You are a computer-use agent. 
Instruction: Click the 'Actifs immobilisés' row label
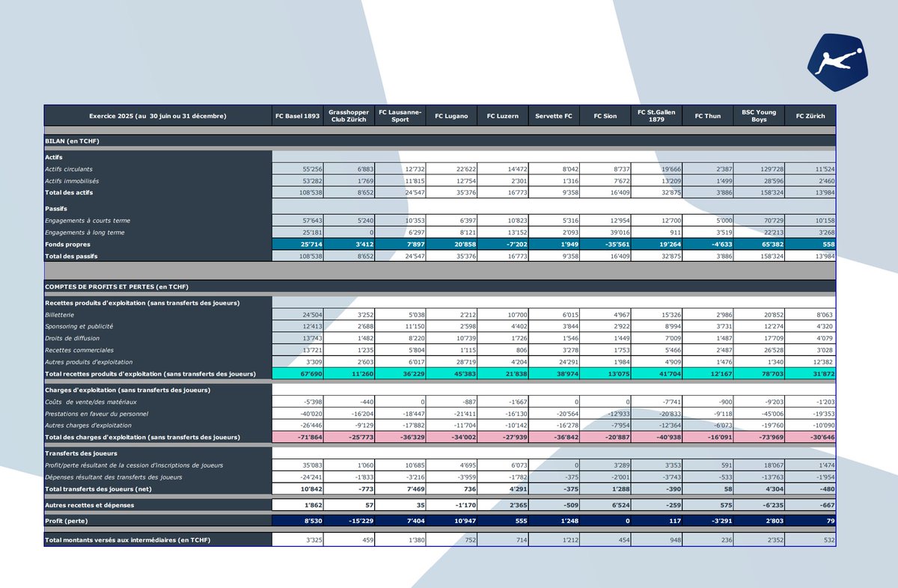(72, 181)
